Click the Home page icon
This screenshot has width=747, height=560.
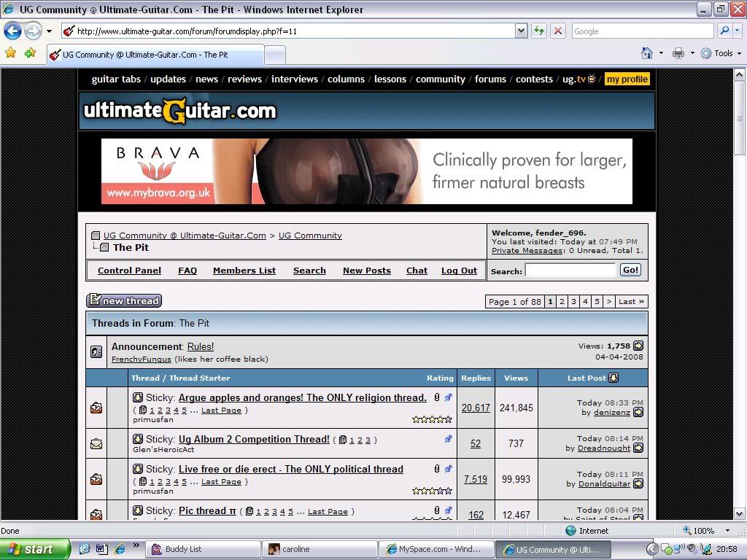[x=646, y=52]
